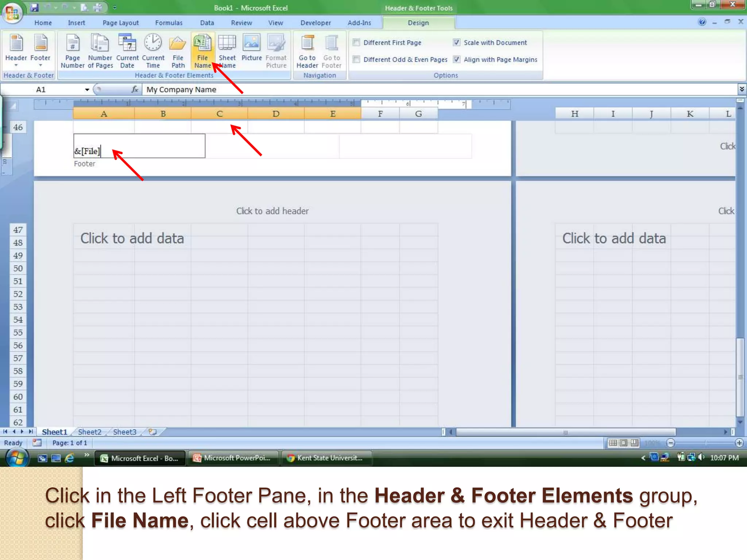Insert Current Time element
This screenshot has height=560, width=747.
(x=153, y=51)
